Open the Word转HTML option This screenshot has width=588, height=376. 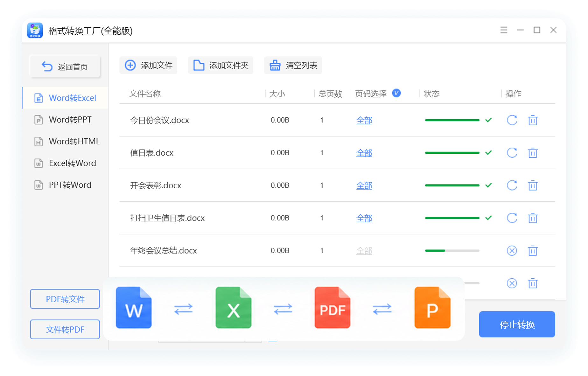(65, 141)
